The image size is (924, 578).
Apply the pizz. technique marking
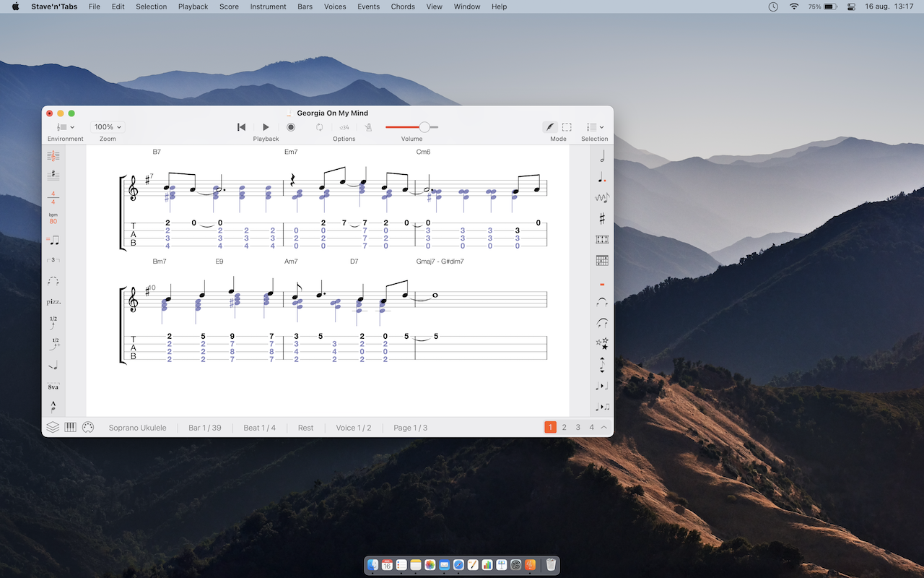[53, 301]
